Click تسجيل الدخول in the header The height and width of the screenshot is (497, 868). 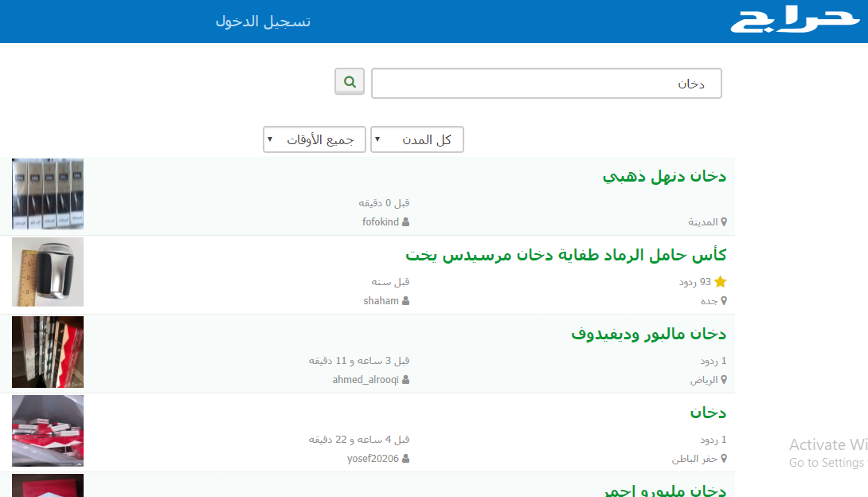point(264,22)
